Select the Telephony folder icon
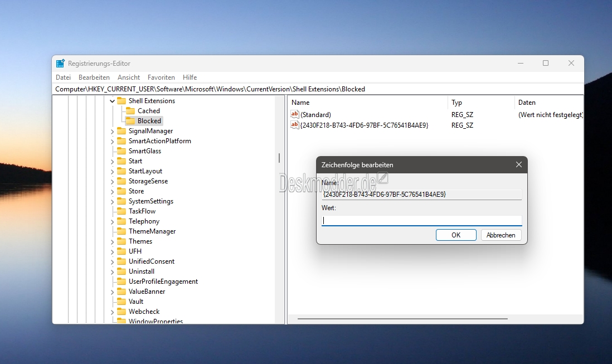This screenshot has width=612, height=364. pyautogui.click(x=122, y=221)
